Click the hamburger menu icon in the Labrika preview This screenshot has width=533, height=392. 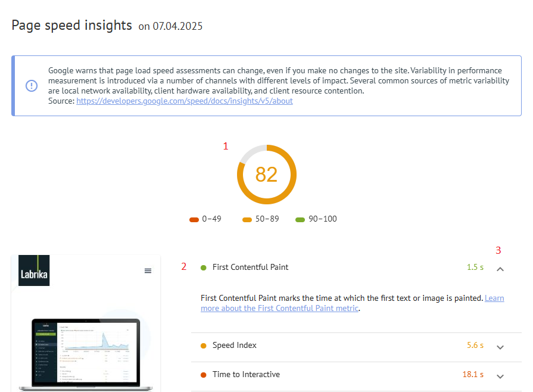[x=148, y=270]
